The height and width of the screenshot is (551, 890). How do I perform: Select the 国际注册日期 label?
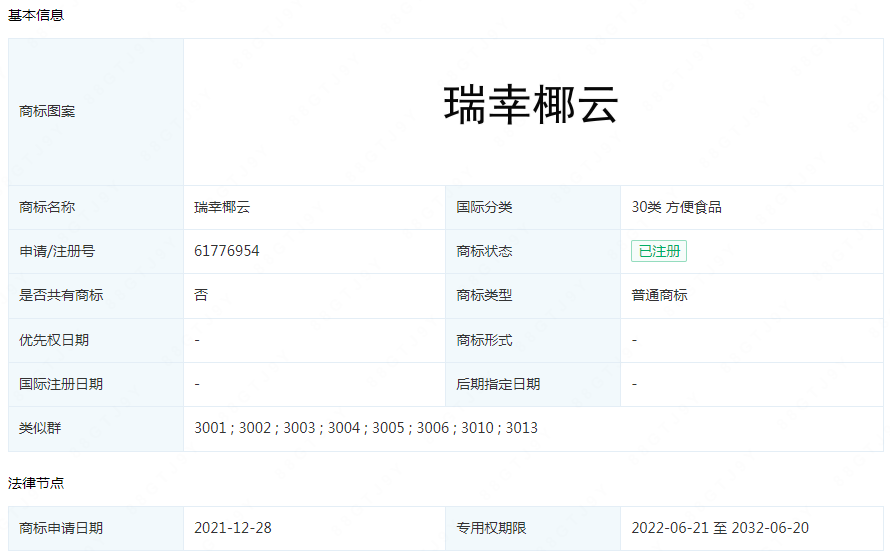pyautogui.click(x=61, y=384)
